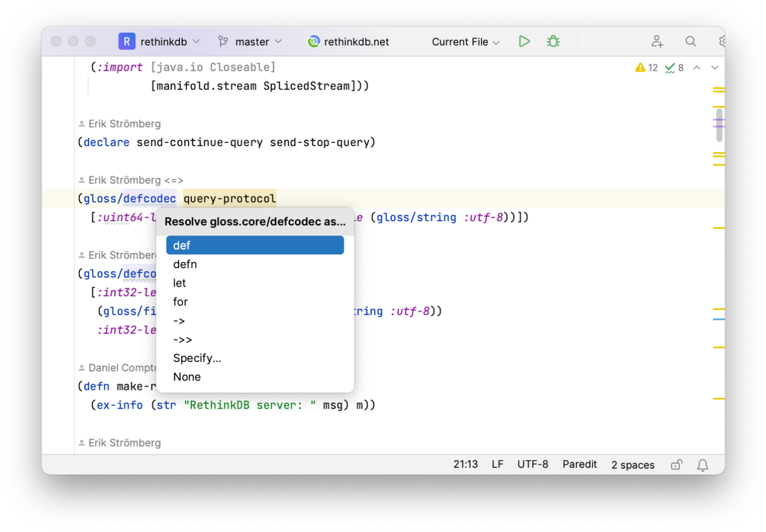The image size is (766, 532).
Task: Open the add collaborator person icon
Action: pyautogui.click(x=657, y=42)
